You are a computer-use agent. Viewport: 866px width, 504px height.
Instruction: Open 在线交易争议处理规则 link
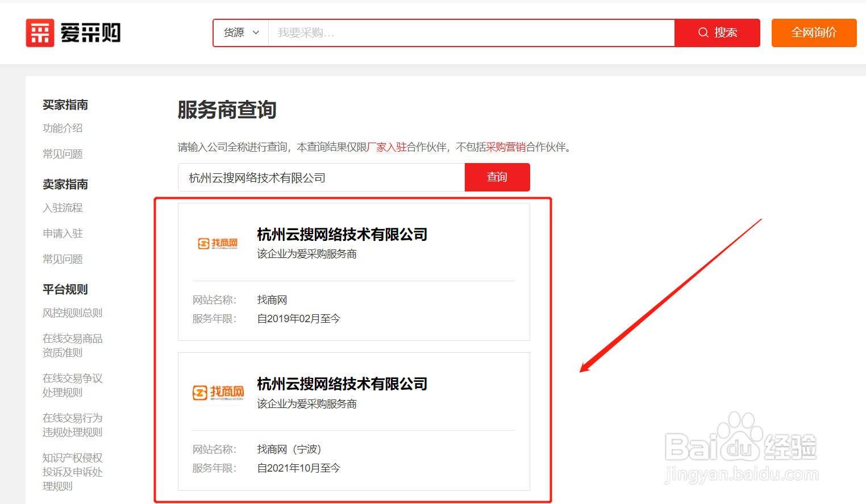72,385
